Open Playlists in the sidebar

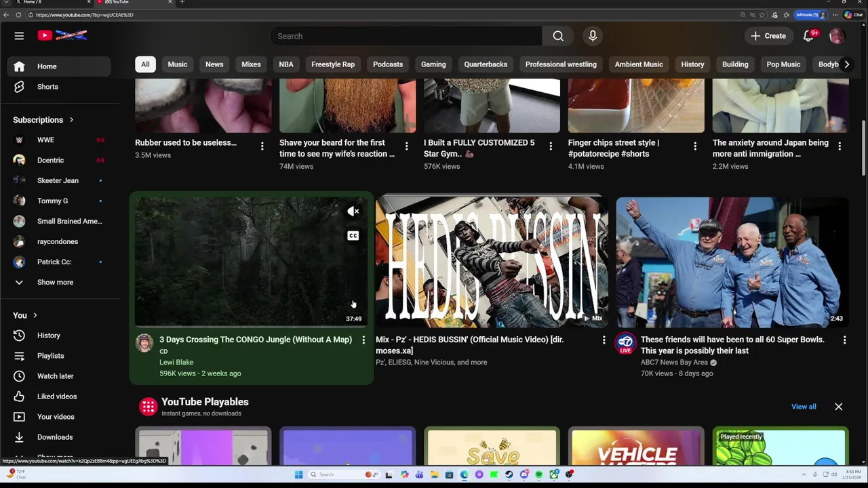[x=59, y=356]
